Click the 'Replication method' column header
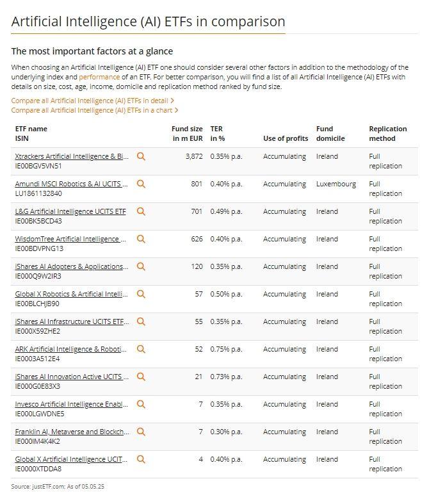The image size is (429, 504). tap(388, 134)
